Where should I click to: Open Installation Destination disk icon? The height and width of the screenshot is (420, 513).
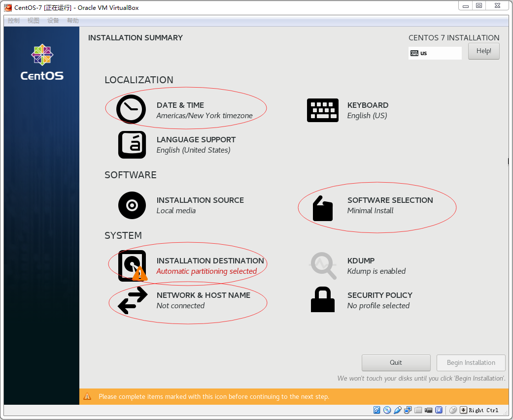tap(132, 266)
